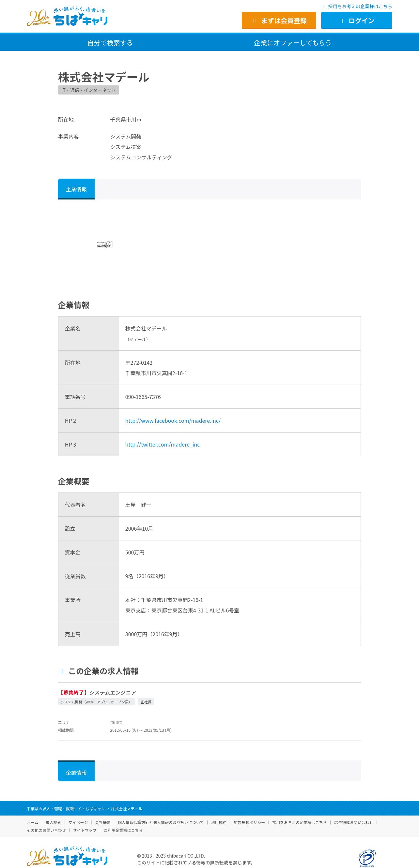This screenshot has width=419, height=868.
Task: Switch to the lower 企業情報 tab
Action: (76, 771)
